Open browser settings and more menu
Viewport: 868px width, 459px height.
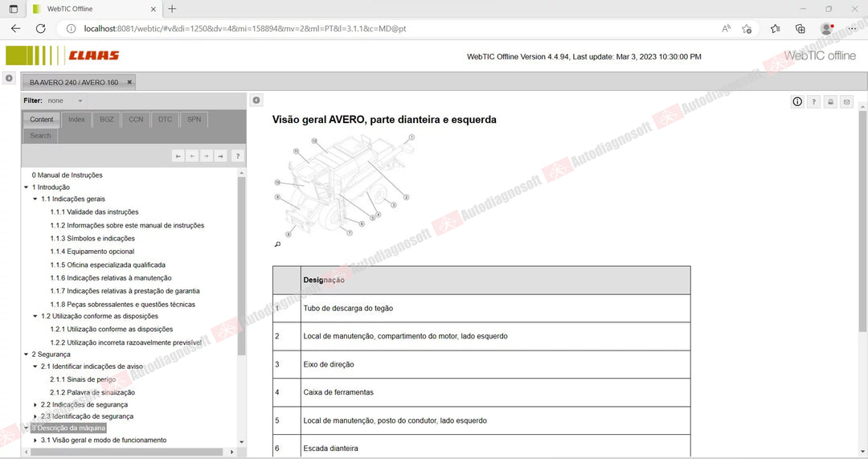pos(853,28)
